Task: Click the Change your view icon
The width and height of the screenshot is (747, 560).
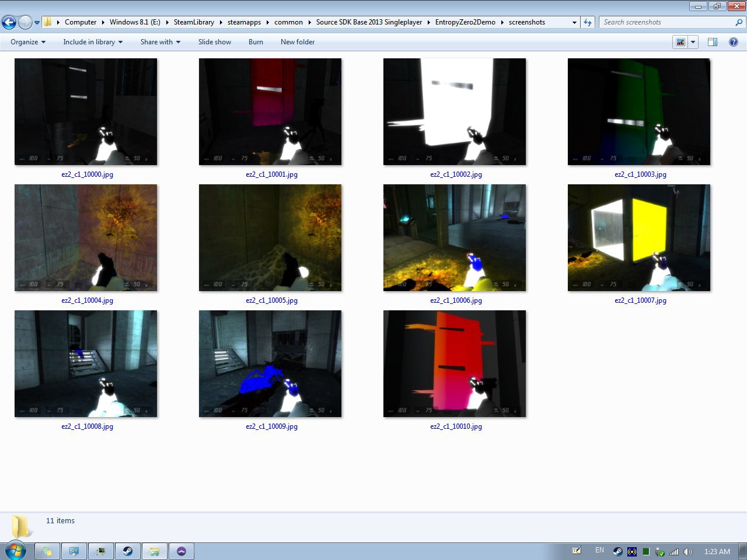Action: click(680, 42)
